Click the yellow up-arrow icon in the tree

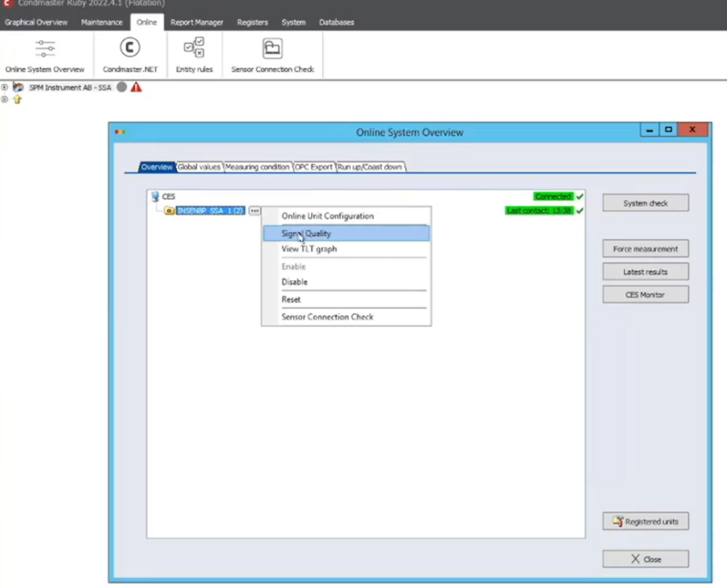click(18, 99)
